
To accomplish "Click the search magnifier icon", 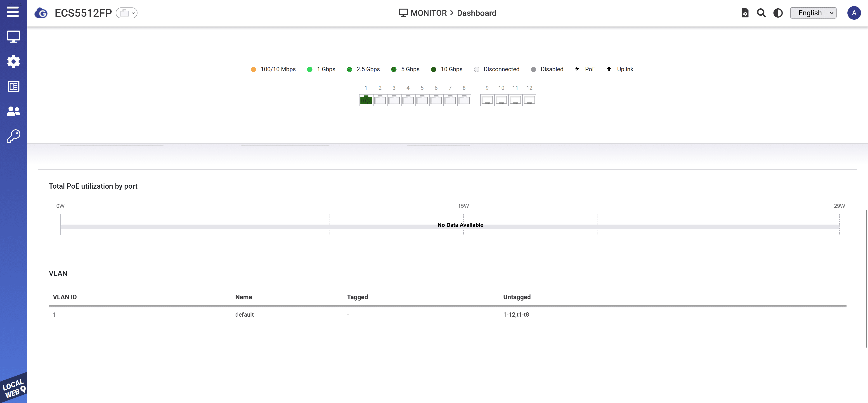I will 761,13.
